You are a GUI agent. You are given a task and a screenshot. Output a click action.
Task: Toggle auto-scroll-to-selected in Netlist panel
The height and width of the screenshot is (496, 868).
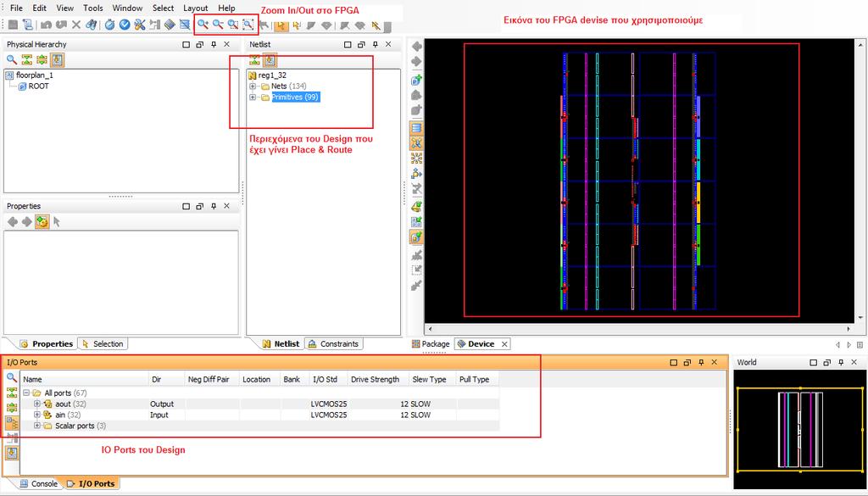[270, 59]
